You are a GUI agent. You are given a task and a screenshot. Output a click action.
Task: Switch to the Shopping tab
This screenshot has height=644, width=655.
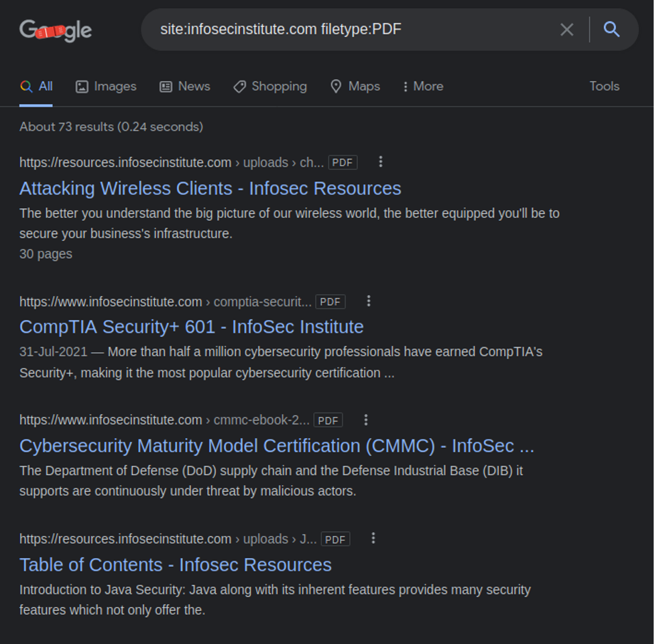(270, 87)
